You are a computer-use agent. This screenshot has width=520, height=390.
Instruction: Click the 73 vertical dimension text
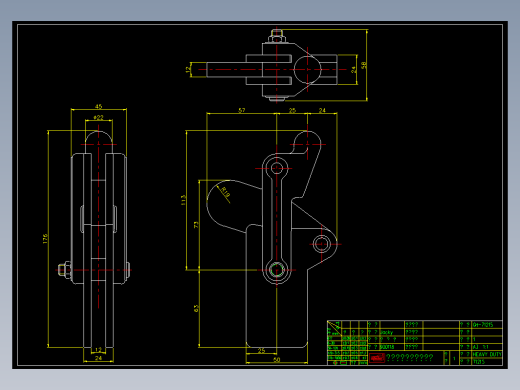(196, 225)
